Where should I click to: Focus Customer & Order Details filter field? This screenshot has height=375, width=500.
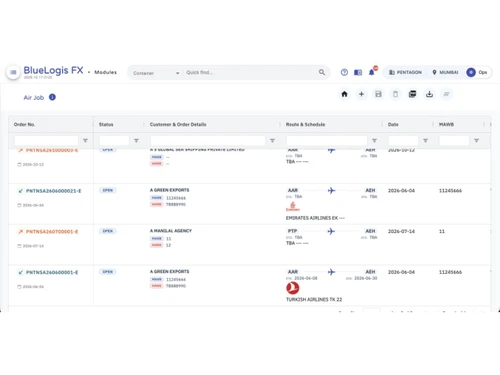208,141
